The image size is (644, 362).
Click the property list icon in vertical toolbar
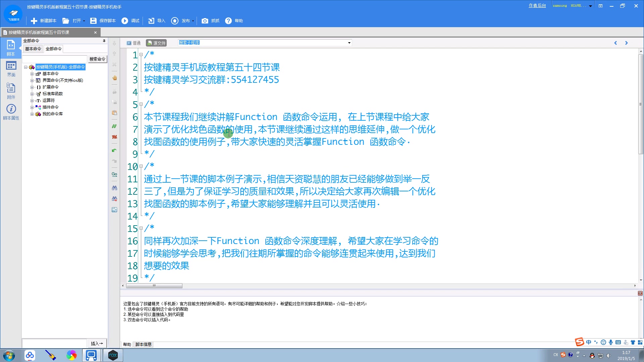click(x=114, y=209)
